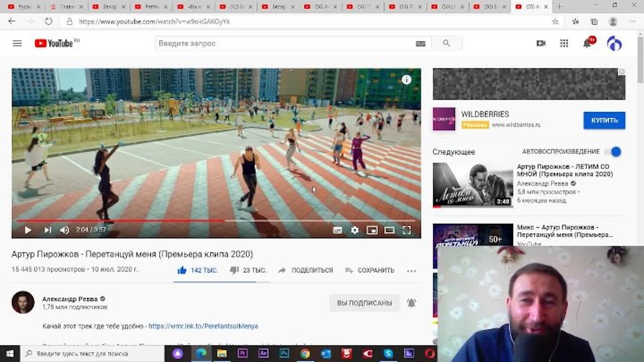Open Adobe Photoshop from taskbar
Image resolution: width=644 pixels, height=362 pixels.
pyautogui.click(x=284, y=353)
